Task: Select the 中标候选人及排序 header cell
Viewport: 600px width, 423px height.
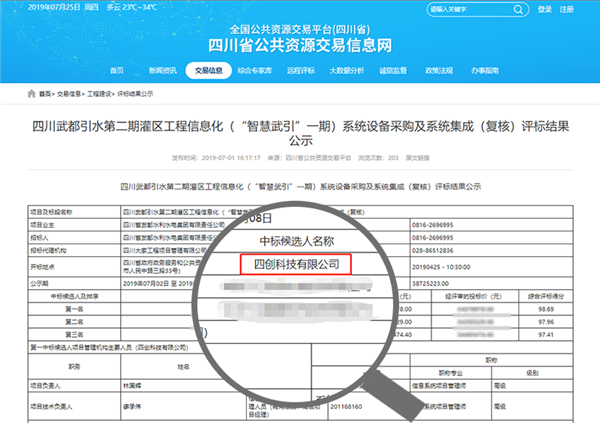Action: pos(74,296)
